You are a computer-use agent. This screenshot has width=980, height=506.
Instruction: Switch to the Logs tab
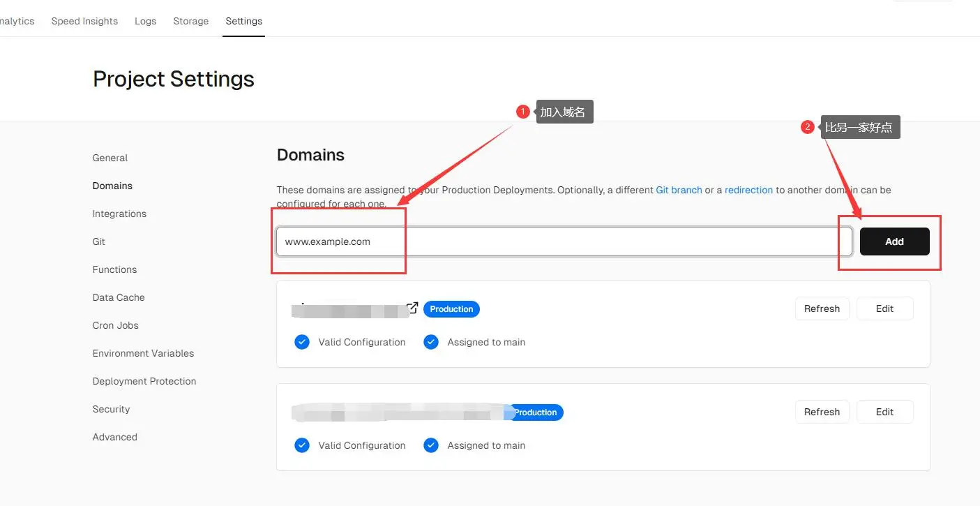[x=145, y=21]
